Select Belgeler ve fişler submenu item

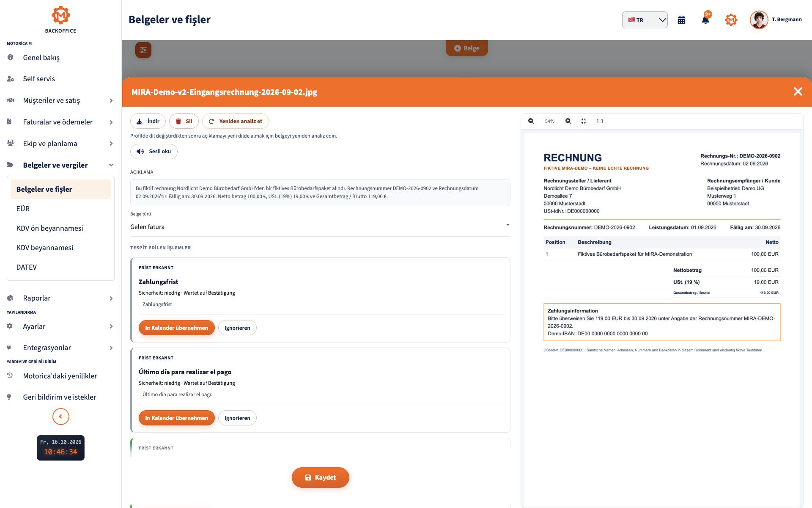tap(60, 189)
